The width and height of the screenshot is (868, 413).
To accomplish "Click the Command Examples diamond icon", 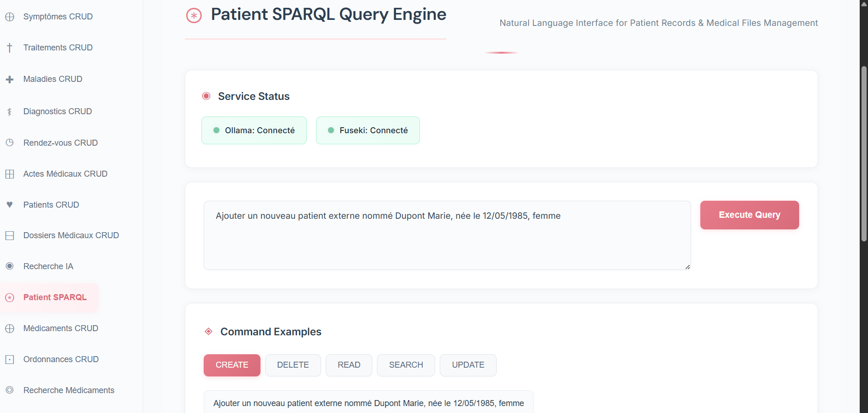I will [209, 332].
